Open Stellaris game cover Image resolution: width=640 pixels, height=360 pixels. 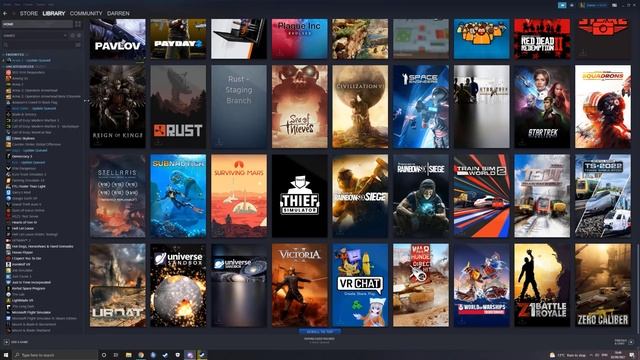click(118, 196)
